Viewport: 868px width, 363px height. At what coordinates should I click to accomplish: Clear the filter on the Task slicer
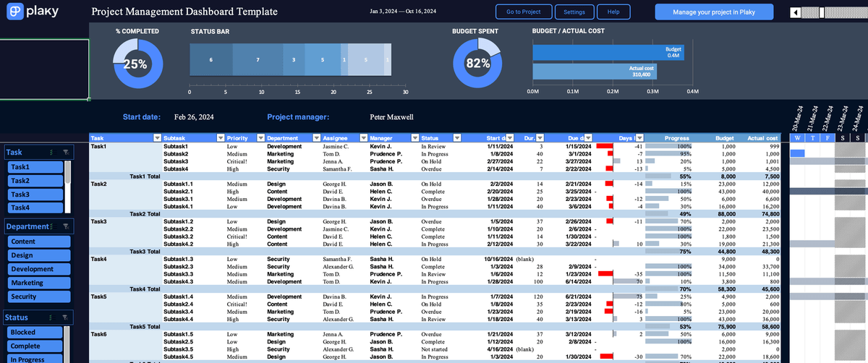[x=66, y=153]
